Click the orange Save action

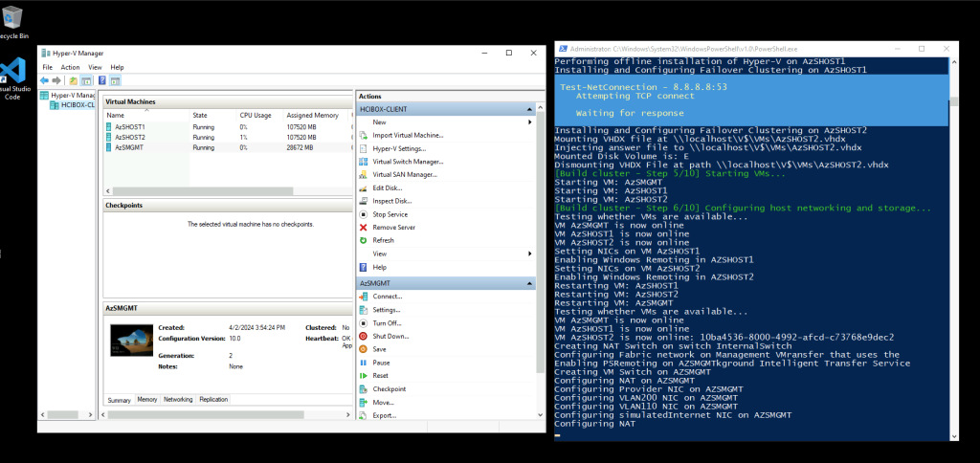click(x=379, y=349)
